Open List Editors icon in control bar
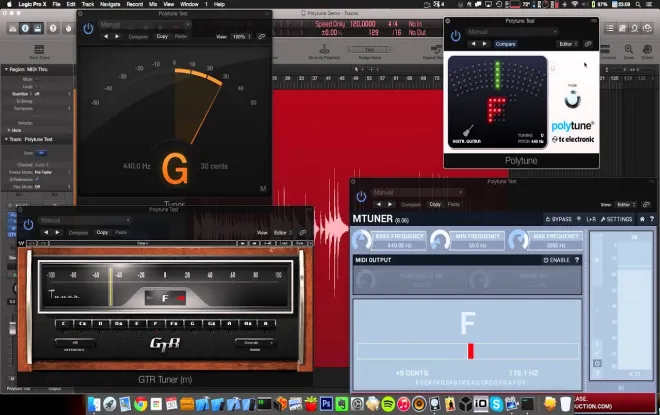Screen dimensions: 660x415 pyautogui.click(x=610, y=29)
